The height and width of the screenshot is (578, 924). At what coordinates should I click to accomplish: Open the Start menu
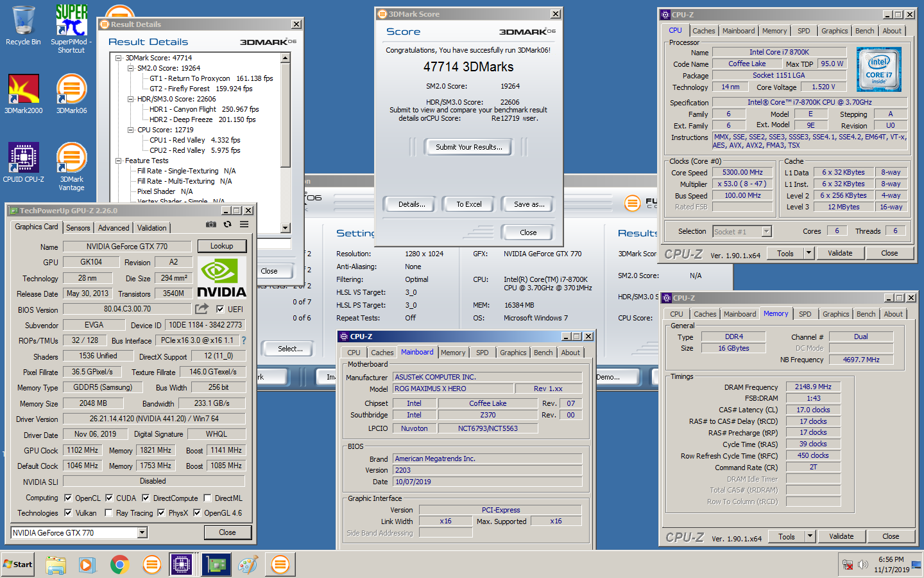18,565
